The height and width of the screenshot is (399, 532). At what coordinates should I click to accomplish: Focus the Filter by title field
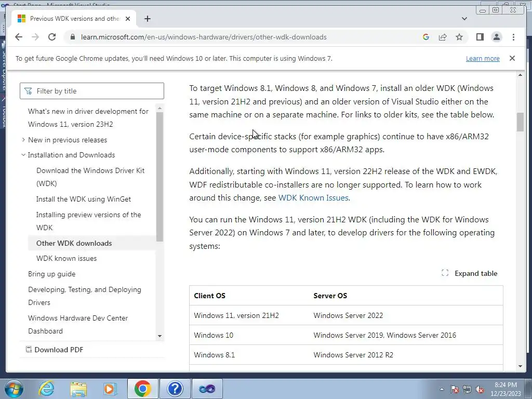coord(92,91)
